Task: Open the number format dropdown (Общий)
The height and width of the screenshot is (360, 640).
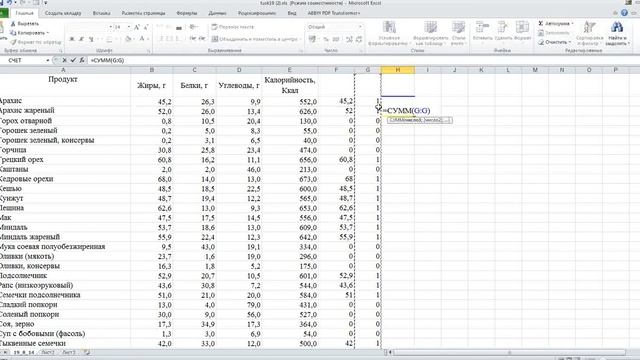Action: [360, 27]
